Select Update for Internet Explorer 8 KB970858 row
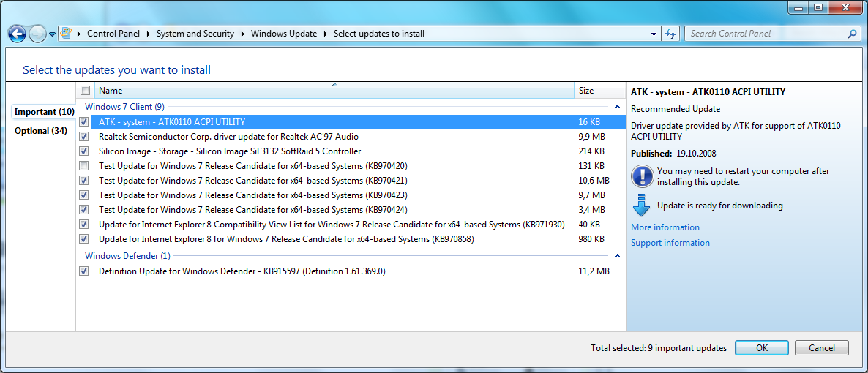The width and height of the screenshot is (868, 373). 358,239
